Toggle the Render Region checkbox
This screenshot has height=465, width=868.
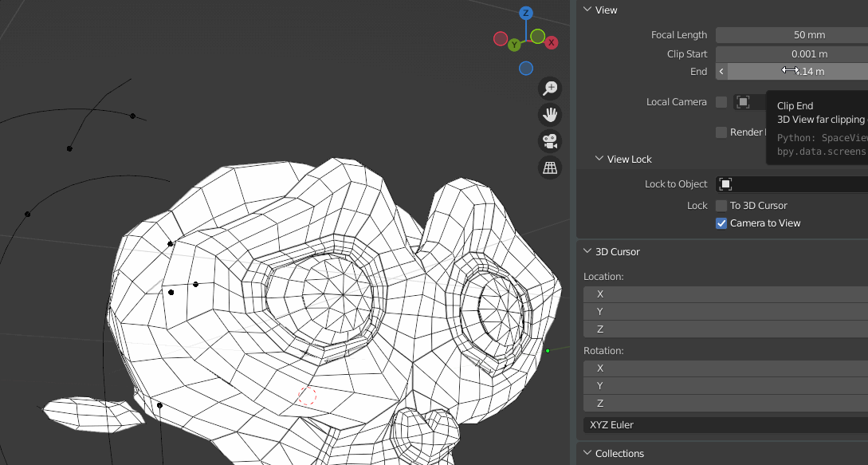point(721,132)
